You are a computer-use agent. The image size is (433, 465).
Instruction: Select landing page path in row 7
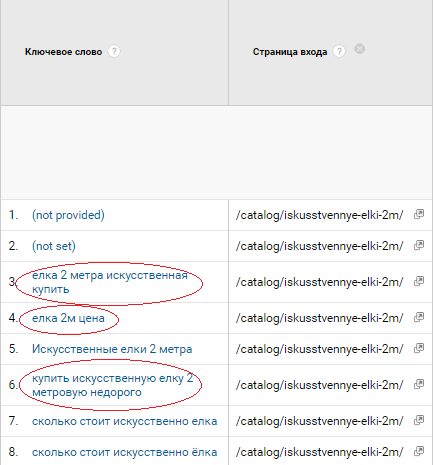pos(320,421)
